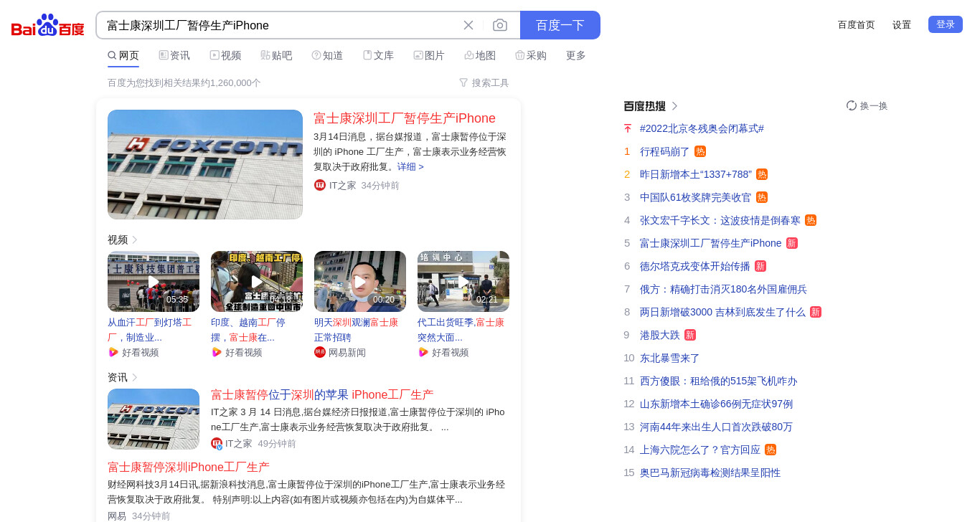
Task: Open hot search 张文宏千字长文
Action: (720, 220)
